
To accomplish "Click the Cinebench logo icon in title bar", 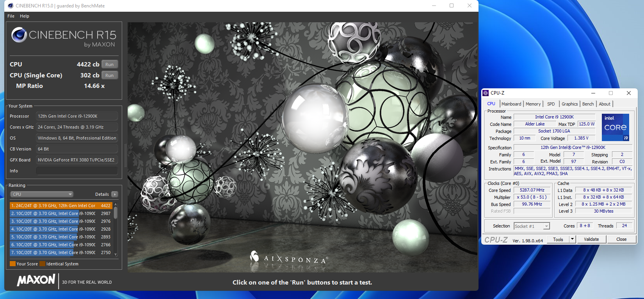I will point(11,5).
